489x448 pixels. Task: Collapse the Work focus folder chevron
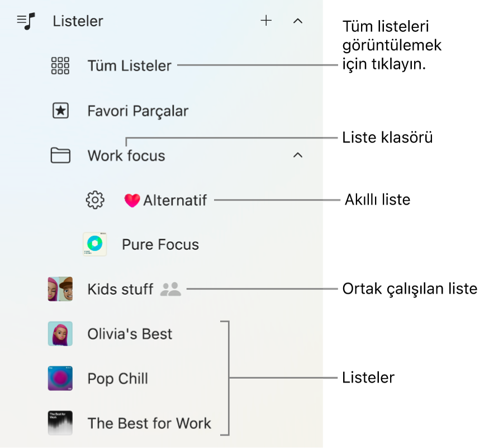[298, 155]
